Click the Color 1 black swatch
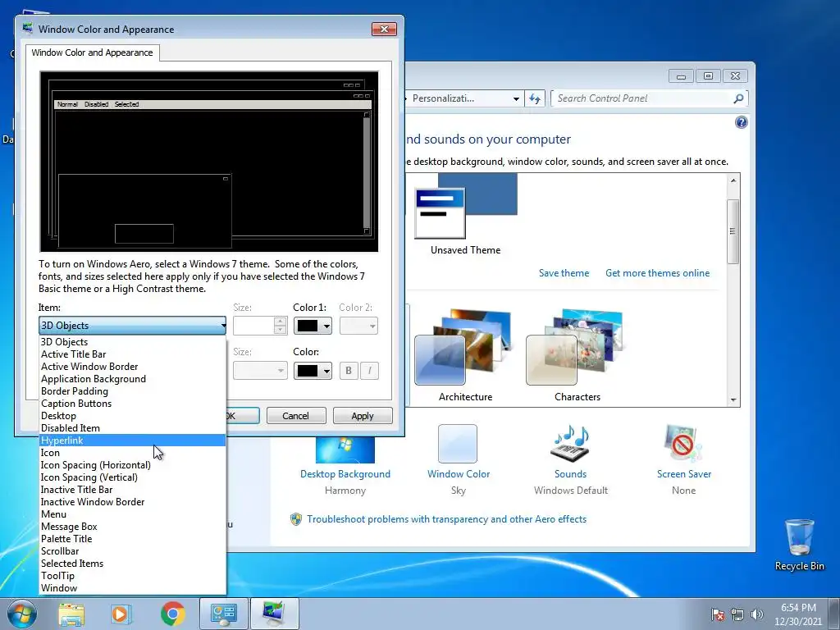The width and height of the screenshot is (840, 630). click(x=308, y=326)
